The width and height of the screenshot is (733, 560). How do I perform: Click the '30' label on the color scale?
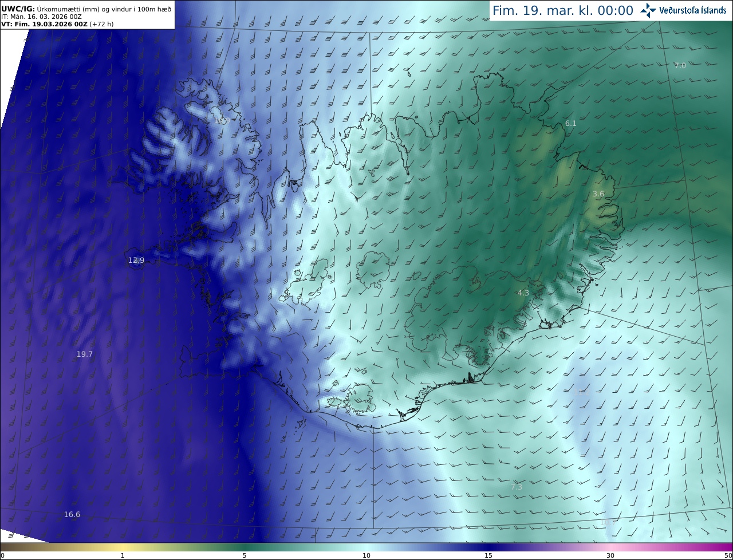click(610, 555)
